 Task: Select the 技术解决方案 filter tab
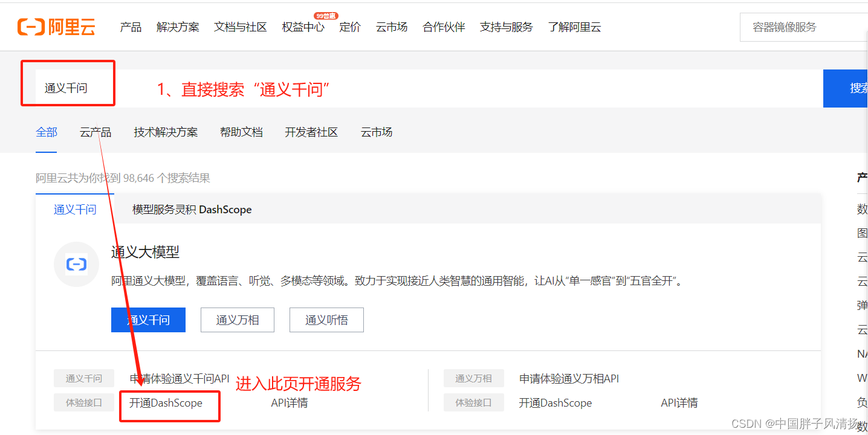(166, 132)
